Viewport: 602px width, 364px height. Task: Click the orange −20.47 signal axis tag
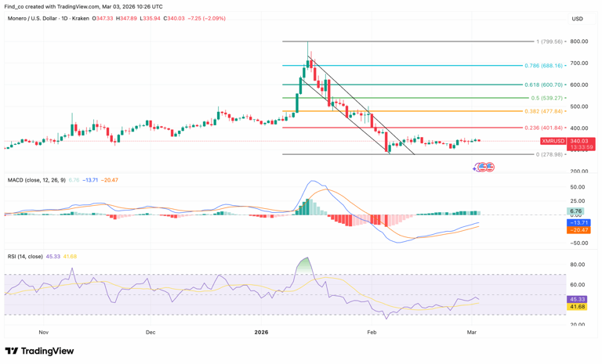(580, 230)
